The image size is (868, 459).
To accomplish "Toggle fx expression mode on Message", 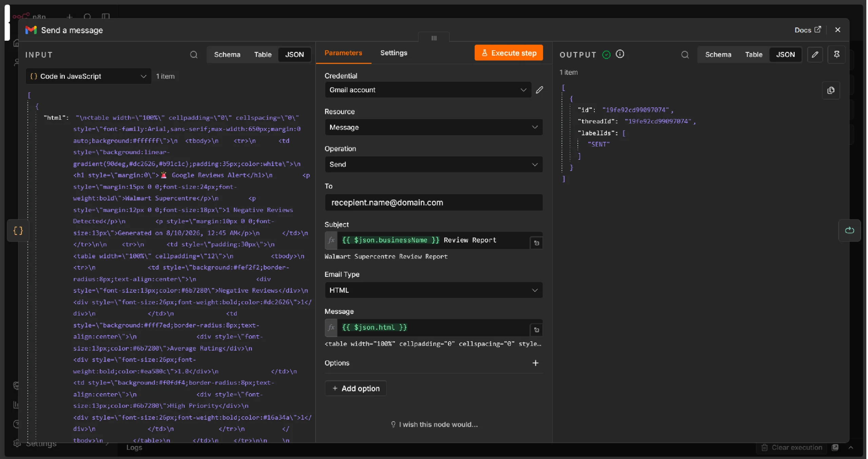I will click(331, 327).
